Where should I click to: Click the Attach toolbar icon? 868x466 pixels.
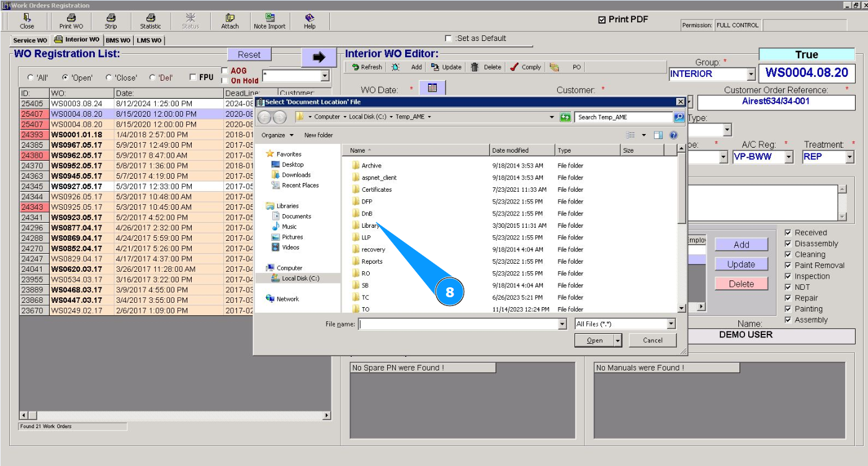(x=230, y=21)
